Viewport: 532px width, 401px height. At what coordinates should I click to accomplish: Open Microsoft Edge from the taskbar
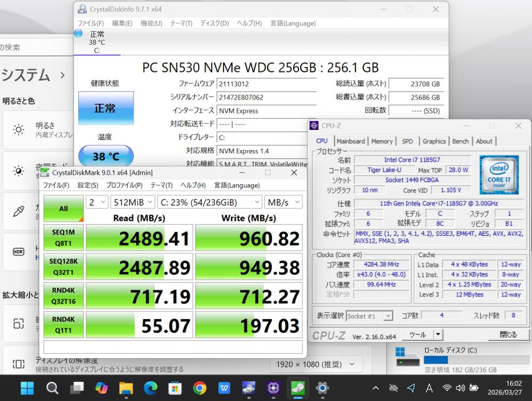click(x=151, y=388)
